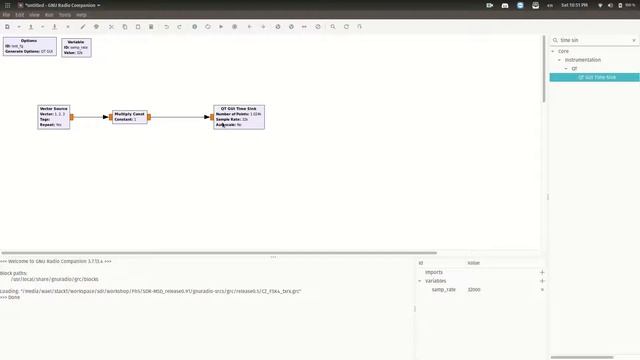Copy the selected block
This screenshot has height=360, width=640.
pyautogui.click(x=125, y=27)
